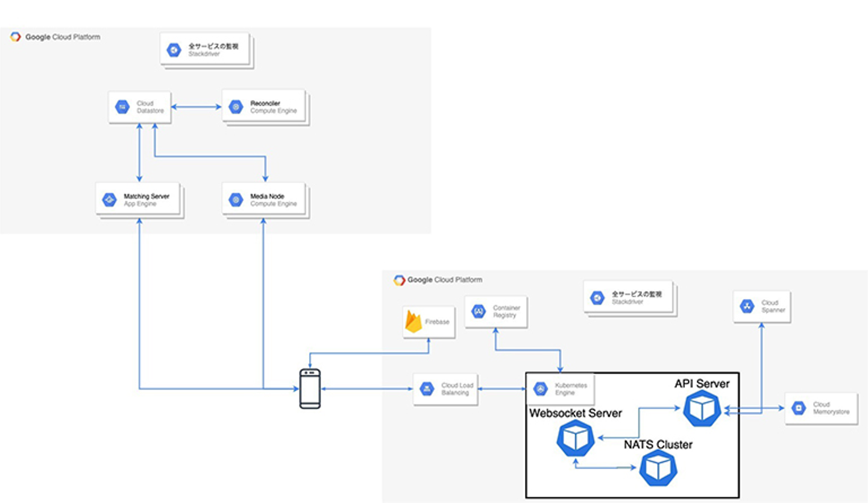The width and height of the screenshot is (868, 503).
Task: Select the Reconciler Compute Engine icon
Action: point(236,107)
